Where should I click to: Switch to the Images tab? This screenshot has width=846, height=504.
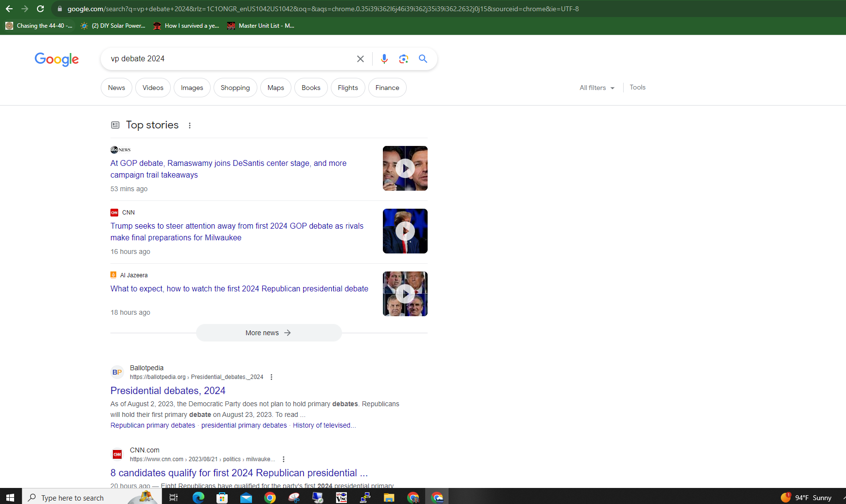tap(192, 88)
